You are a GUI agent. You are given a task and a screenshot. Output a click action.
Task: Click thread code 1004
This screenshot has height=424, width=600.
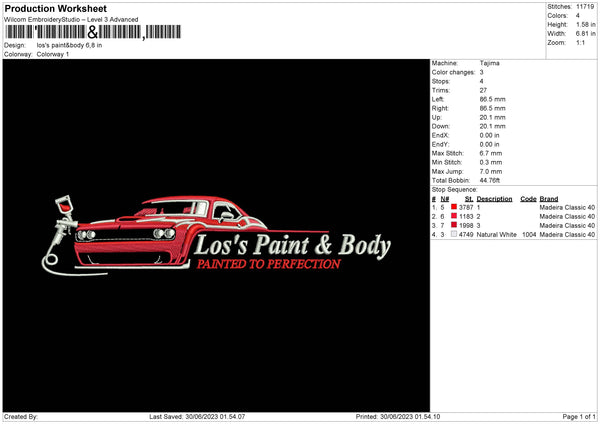529,235
